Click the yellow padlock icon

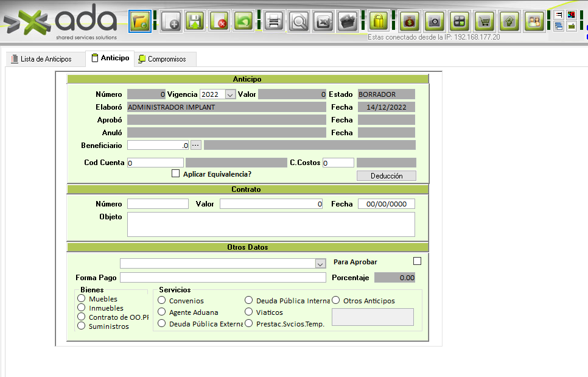(379, 22)
